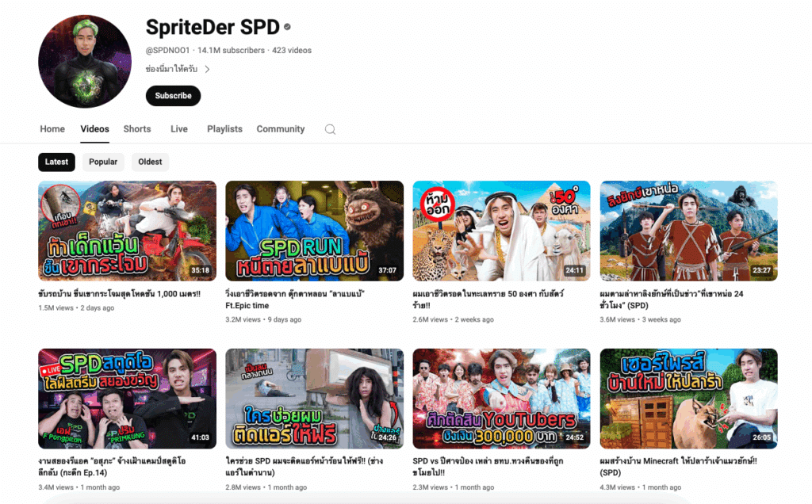This screenshot has height=504, width=812.
Task: Expand the channel description chevron
Action: [x=208, y=69]
